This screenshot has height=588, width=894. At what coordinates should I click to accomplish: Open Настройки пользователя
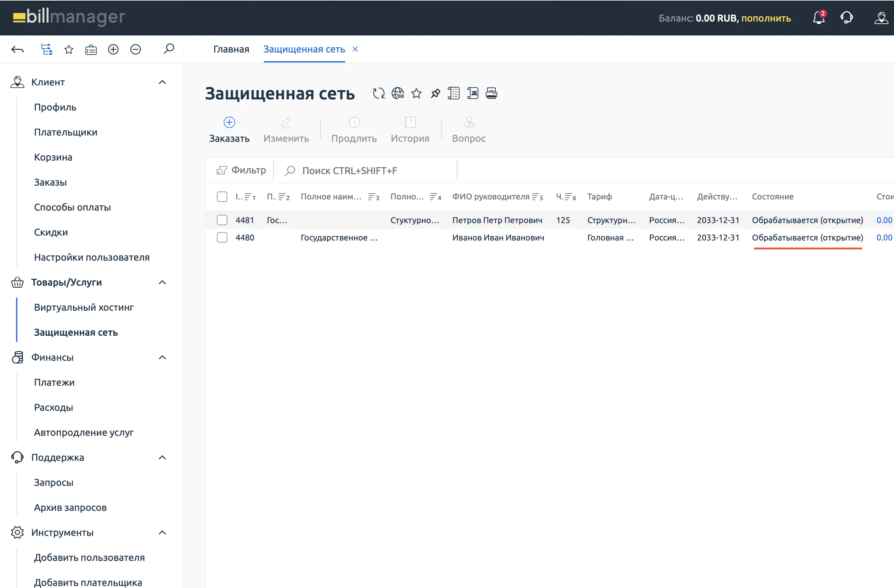(92, 257)
